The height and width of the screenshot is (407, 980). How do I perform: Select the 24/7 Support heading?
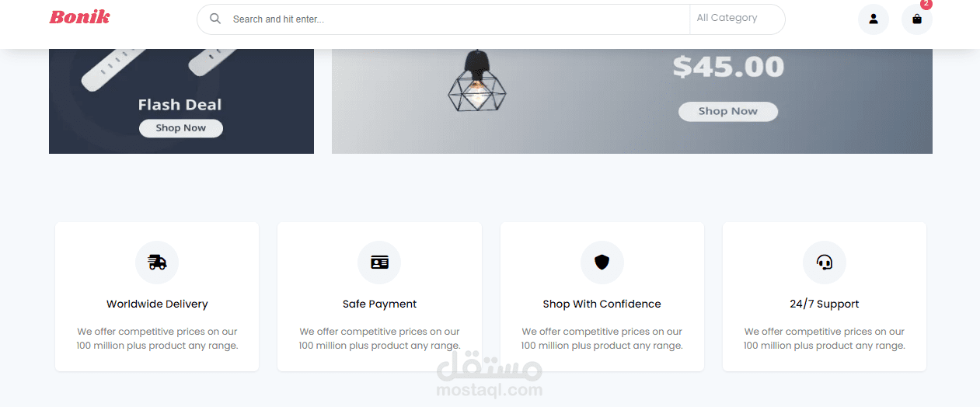click(x=825, y=304)
